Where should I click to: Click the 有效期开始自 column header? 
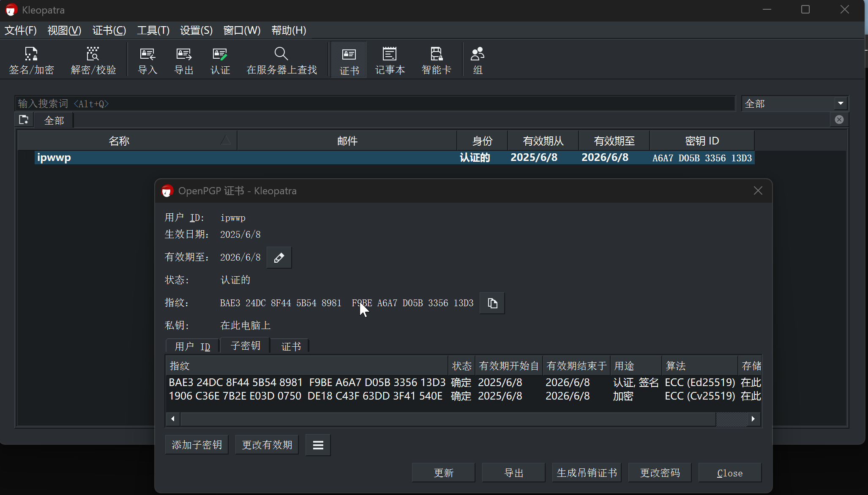tap(509, 366)
